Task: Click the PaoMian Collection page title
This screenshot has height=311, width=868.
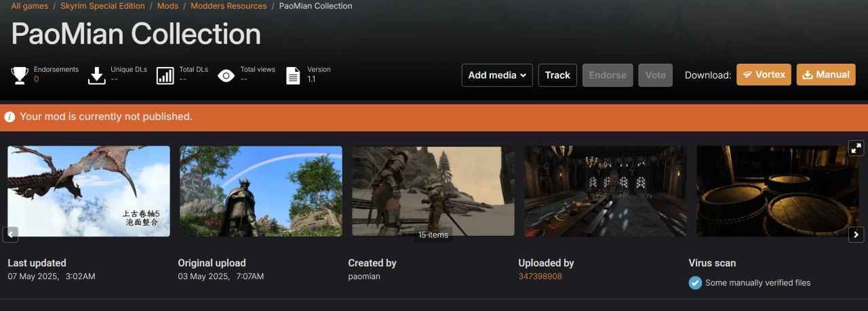Action: tap(136, 34)
